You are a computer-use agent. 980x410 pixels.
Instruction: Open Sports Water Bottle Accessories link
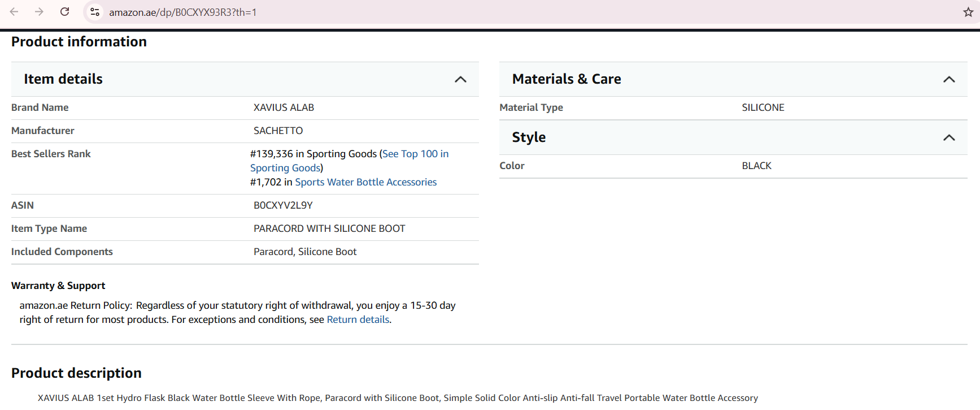pos(366,182)
